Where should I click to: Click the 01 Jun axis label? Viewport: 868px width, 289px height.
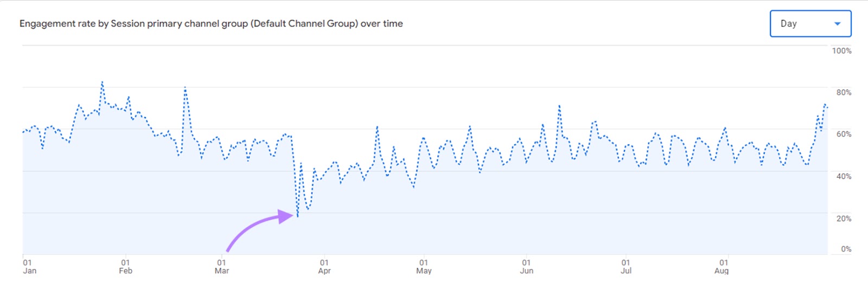(x=526, y=267)
